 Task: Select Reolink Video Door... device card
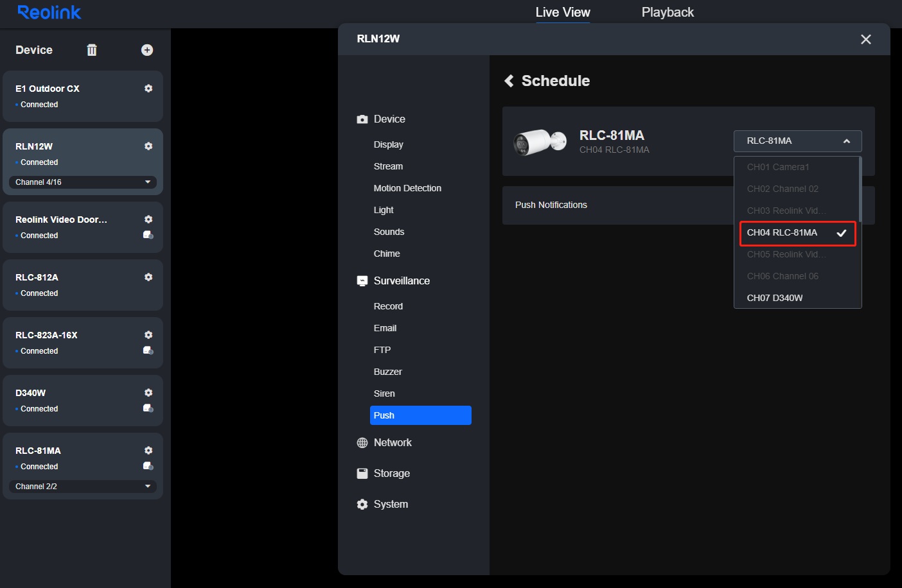[83, 227]
